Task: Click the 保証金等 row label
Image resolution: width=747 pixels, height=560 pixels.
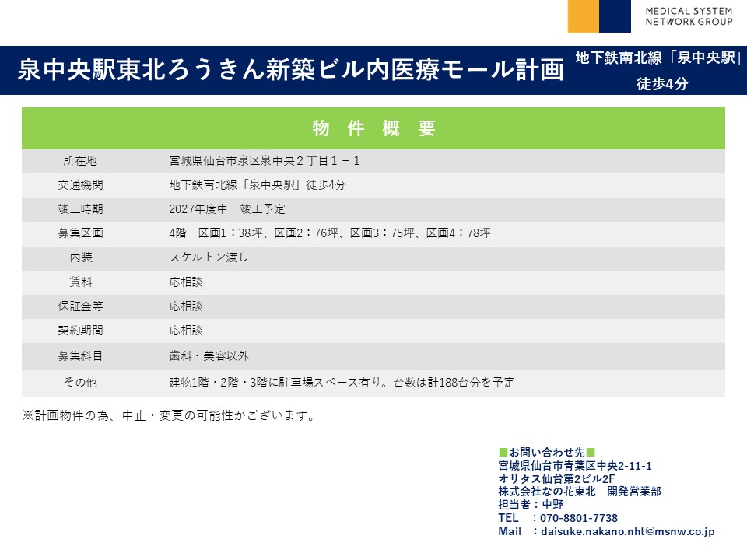Action: 80,306
